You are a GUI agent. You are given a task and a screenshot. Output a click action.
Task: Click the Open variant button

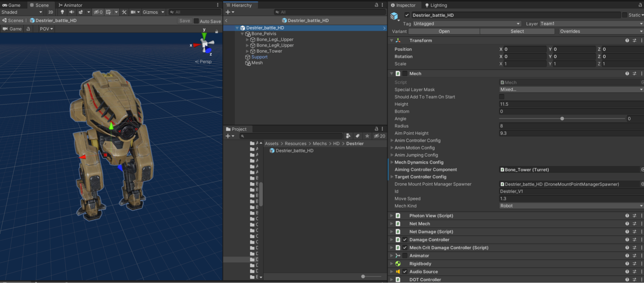pos(444,31)
